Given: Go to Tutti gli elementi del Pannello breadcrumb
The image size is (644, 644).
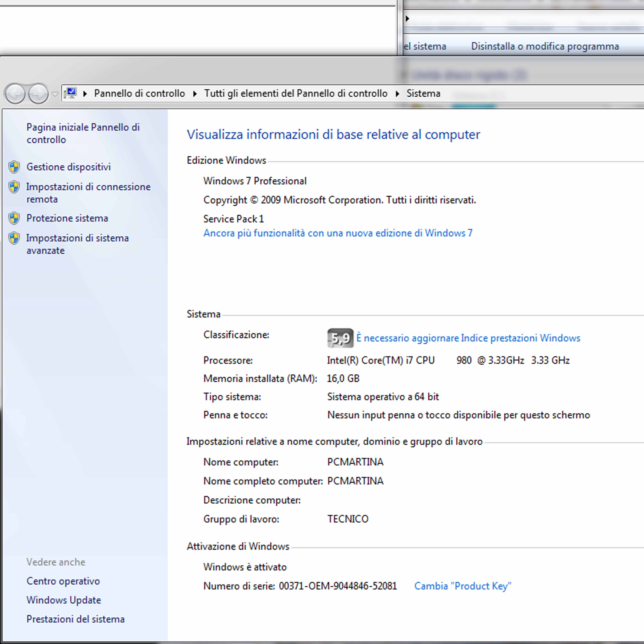Looking at the screenshot, I should pyautogui.click(x=296, y=93).
